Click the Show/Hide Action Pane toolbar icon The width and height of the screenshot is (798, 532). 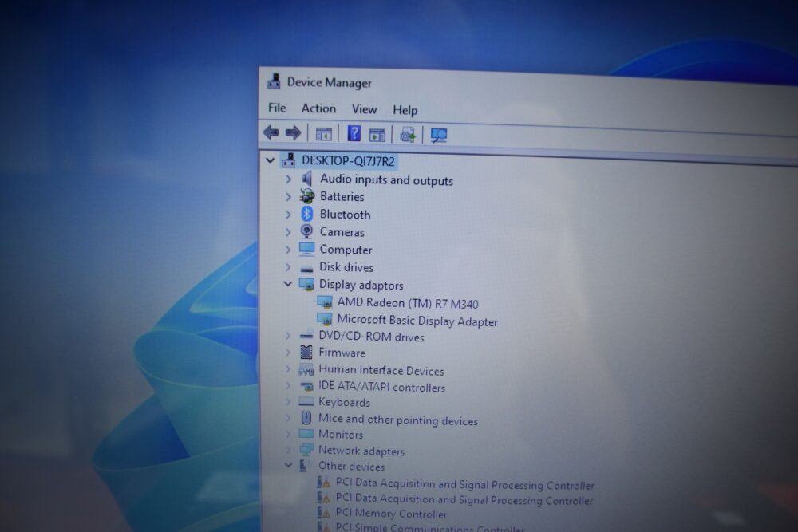pyautogui.click(x=377, y=135)
